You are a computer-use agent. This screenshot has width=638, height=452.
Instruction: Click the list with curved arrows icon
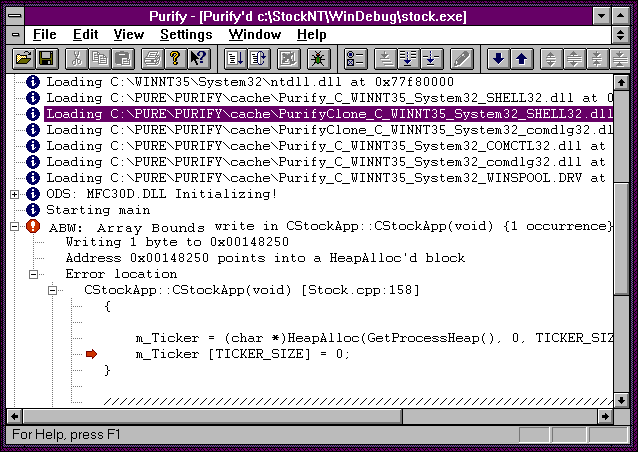pyautogui.click(x=259, y=59)
